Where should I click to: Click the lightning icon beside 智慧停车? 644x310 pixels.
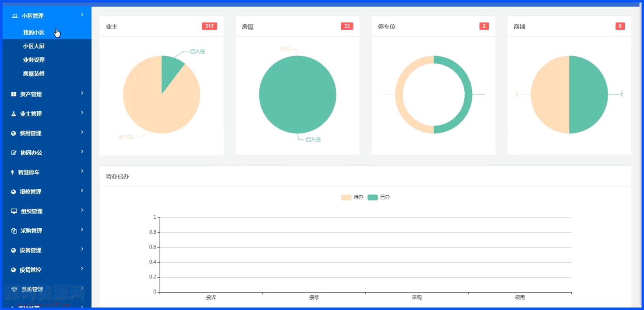pyautogui.click(x=12, y=172)
